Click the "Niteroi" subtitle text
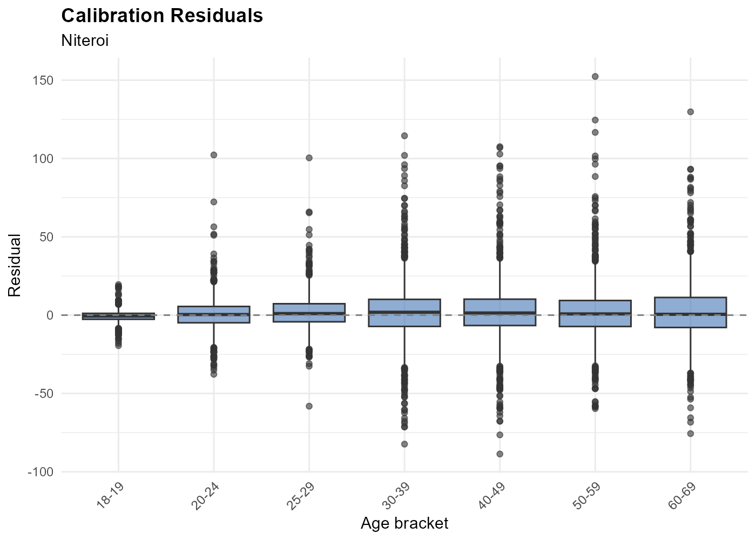Image resolution: width=756 pixels, height=540 pixels. tap(85, 41)
